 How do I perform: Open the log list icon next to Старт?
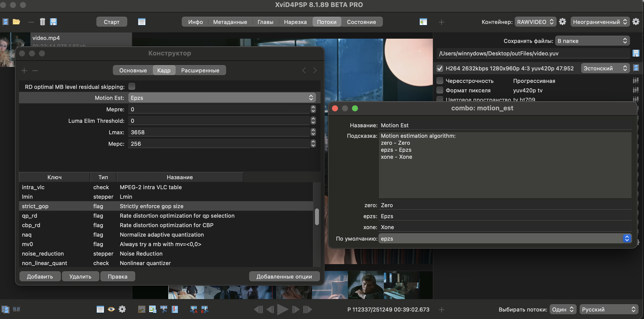(x=142, y=22)
